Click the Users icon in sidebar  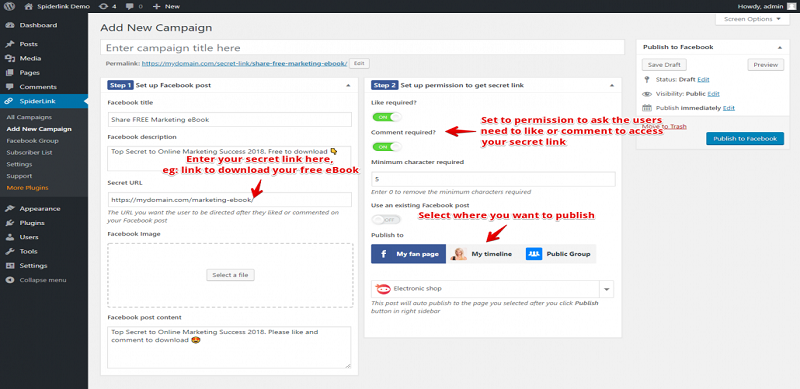pyautogui.click(x=10, y=237)
